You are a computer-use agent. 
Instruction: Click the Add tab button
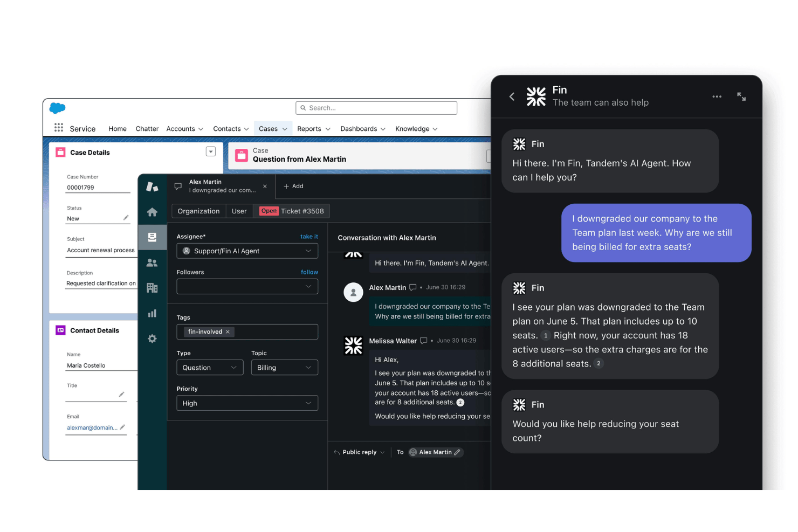coord(293,186)
